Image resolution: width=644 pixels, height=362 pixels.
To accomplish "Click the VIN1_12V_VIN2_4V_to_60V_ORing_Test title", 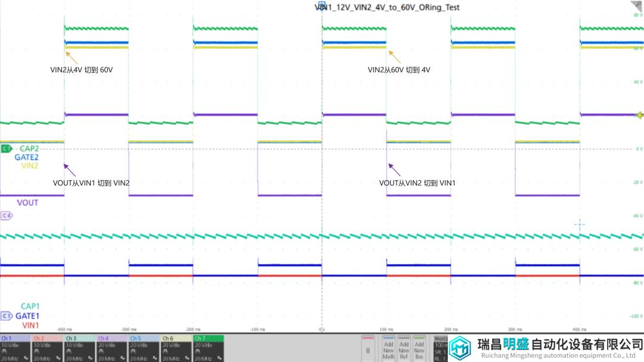I will [387, 8].
